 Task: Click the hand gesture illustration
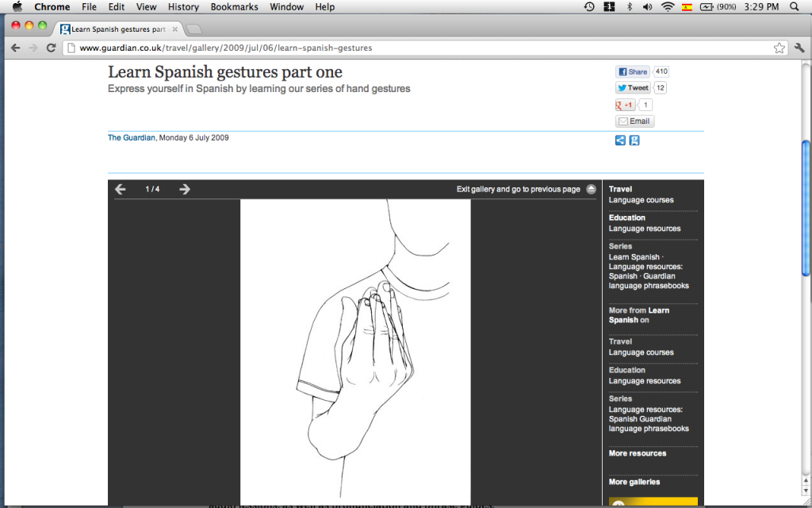pos(355,352)
